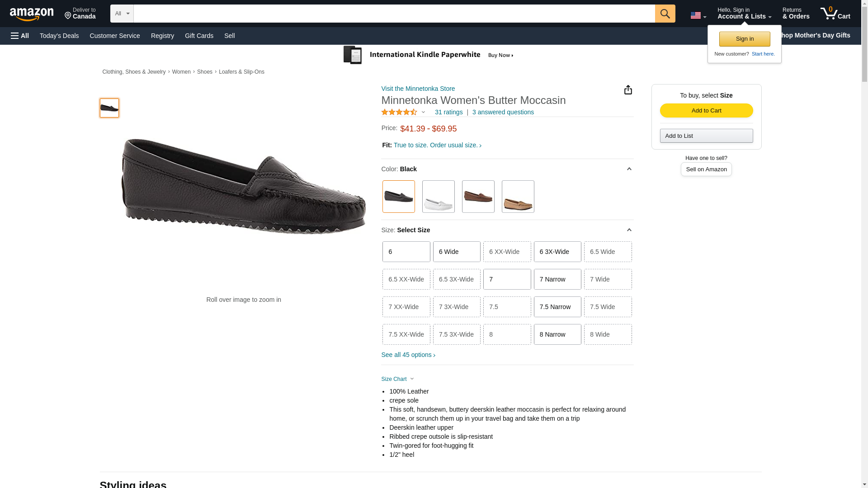Select size 8 Narrow option
The width and height of the screenshot is (868, 488).
(x=557, y=334)
